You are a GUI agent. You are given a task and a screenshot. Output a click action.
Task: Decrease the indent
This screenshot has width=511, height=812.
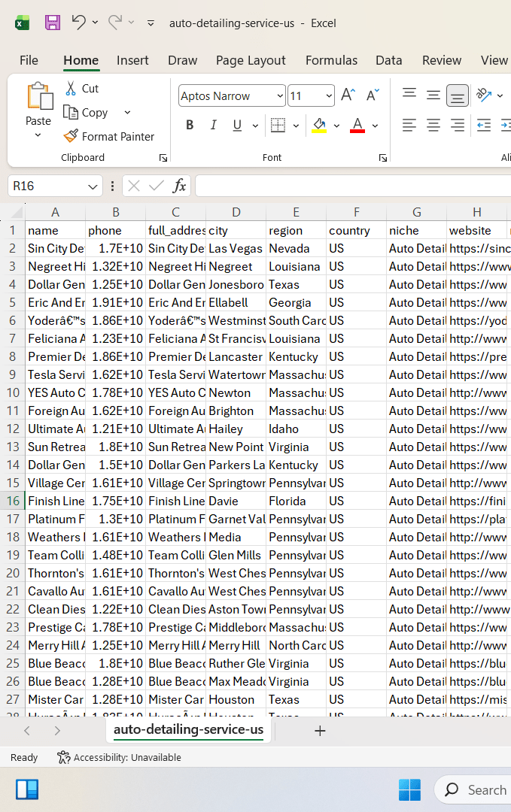(484, 125)
